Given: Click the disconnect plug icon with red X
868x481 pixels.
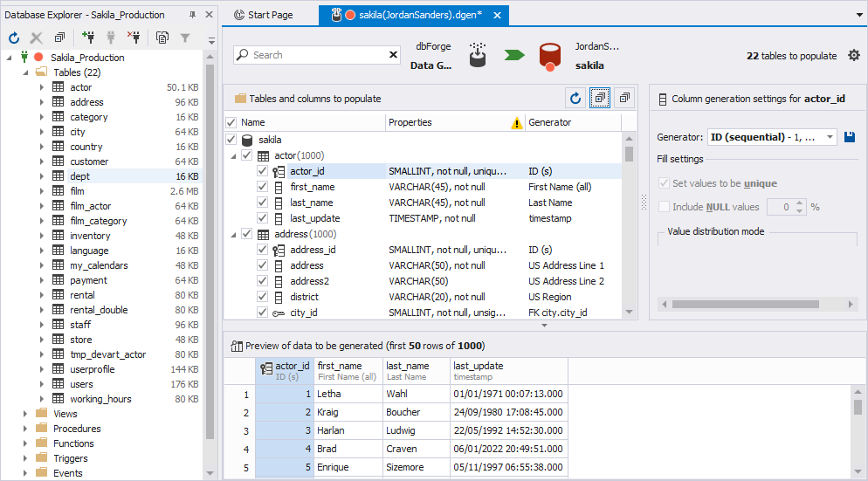Looking at the screenshot, I should (134, 38).
